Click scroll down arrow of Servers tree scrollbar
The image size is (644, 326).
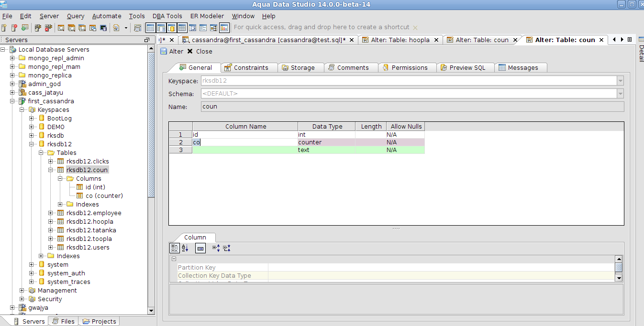(151, 311)
